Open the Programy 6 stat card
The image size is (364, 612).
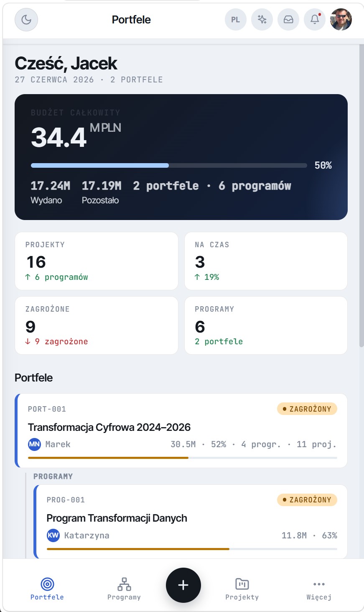point(266,325)
